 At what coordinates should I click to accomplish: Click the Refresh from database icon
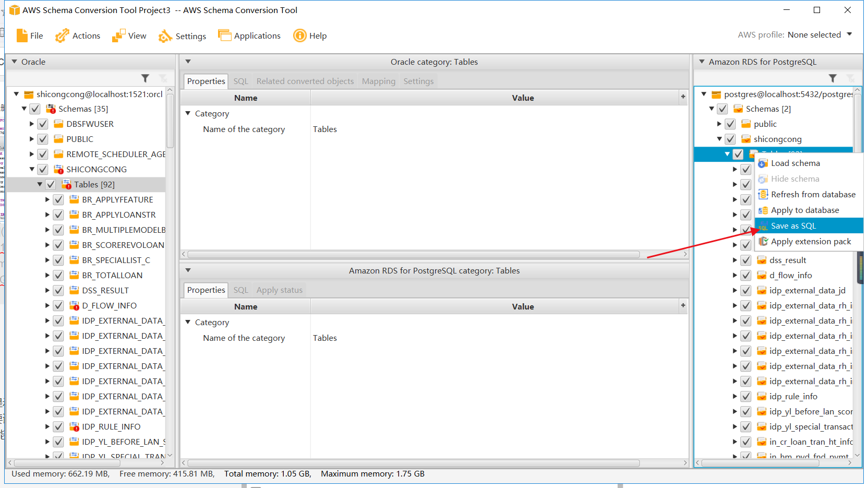[x=763, y=195]
